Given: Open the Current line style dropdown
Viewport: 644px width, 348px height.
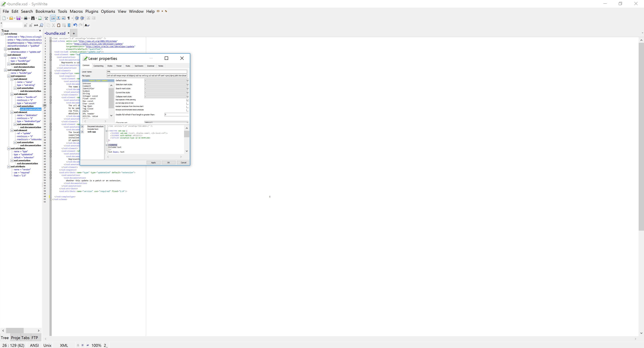Looking at the screenshot, I should (x=187, y=92).
